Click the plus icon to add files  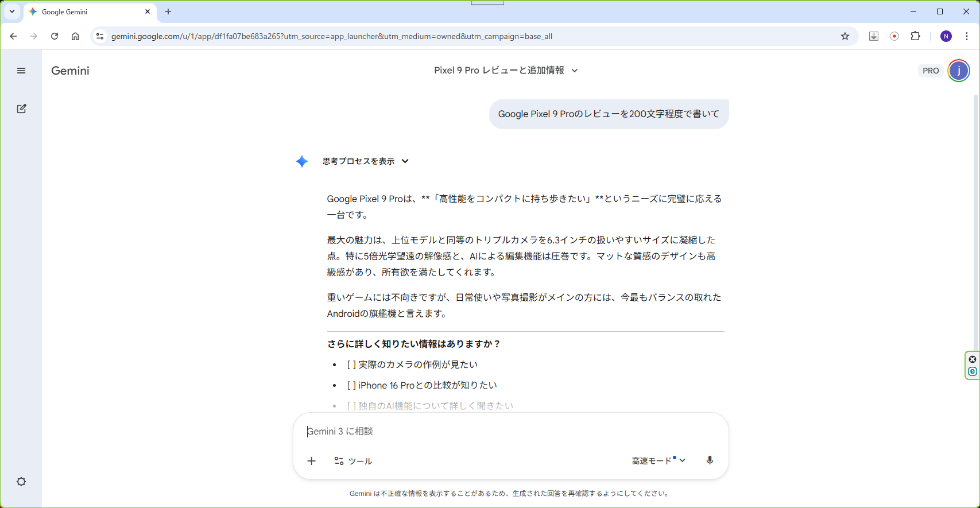click(311, 461)
